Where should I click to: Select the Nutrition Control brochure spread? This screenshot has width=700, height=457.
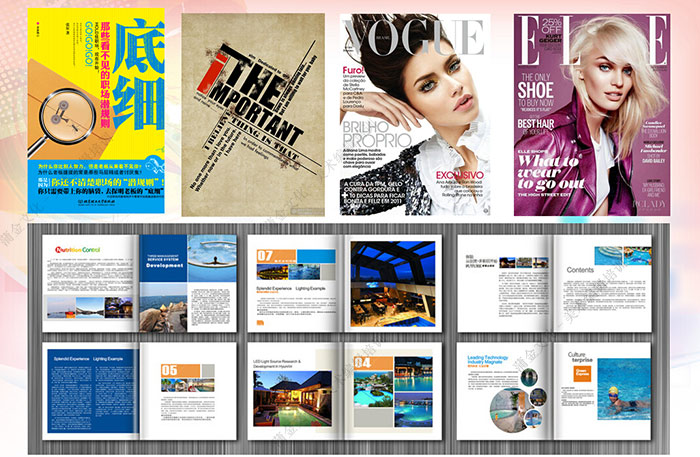point(139,283)
